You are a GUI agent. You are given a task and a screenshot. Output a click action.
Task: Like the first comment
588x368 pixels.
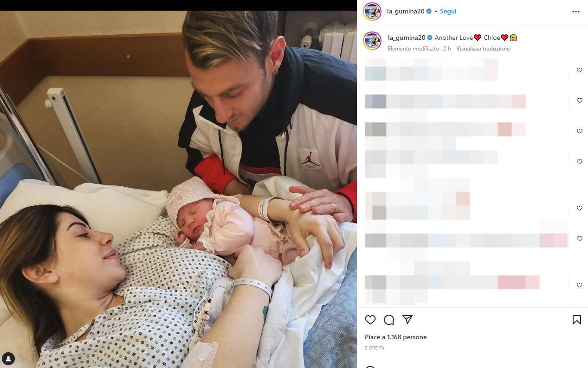579,70
